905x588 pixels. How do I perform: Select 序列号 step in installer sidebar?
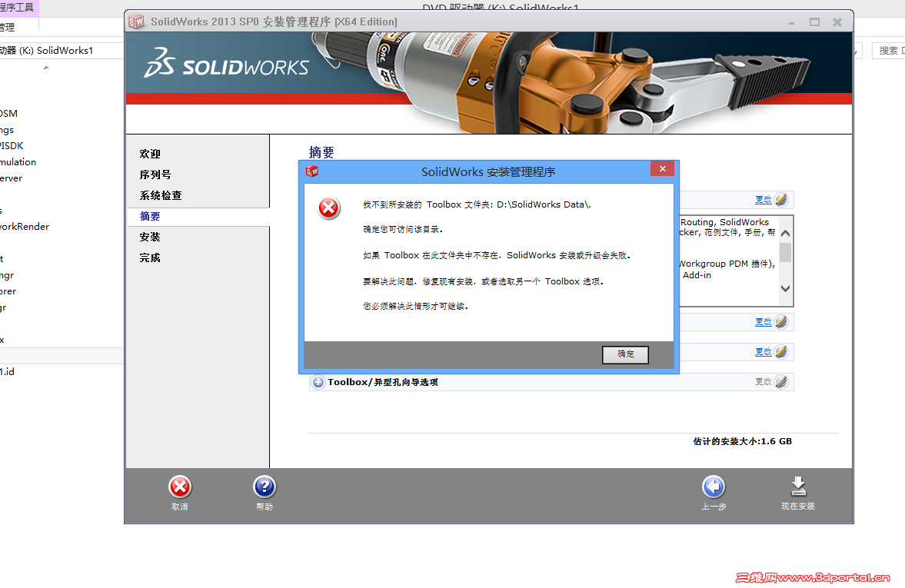coord(155,174)
